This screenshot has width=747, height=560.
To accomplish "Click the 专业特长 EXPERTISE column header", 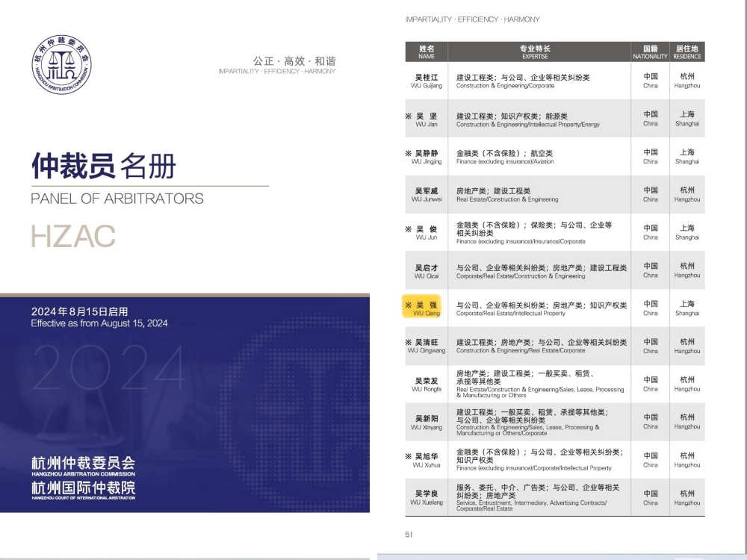I will [x=535, y=52].
